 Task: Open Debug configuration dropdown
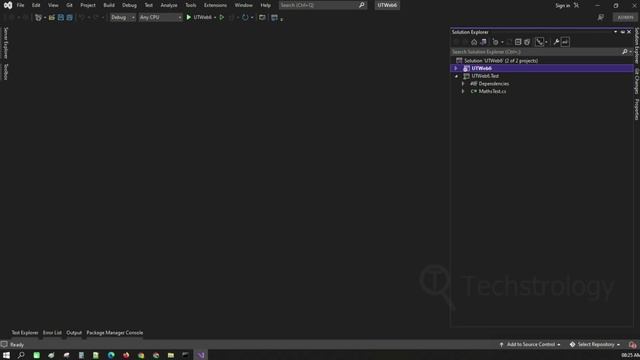122,18
